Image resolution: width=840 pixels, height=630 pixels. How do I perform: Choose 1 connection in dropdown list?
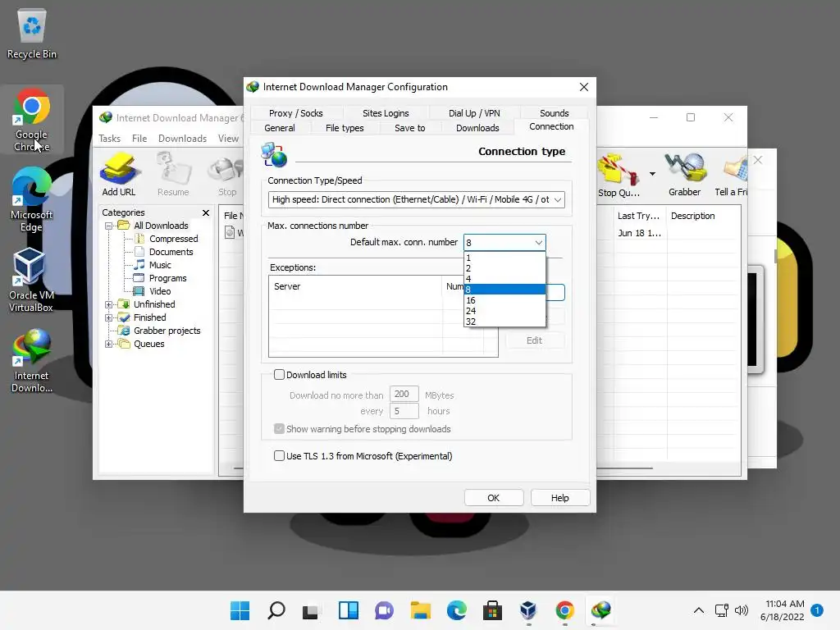504,258
